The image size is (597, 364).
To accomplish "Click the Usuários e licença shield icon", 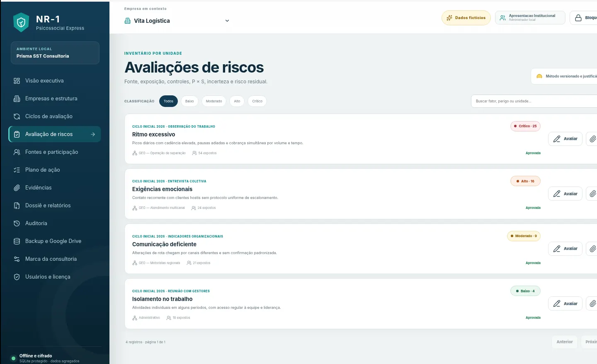I will [17, 277].
